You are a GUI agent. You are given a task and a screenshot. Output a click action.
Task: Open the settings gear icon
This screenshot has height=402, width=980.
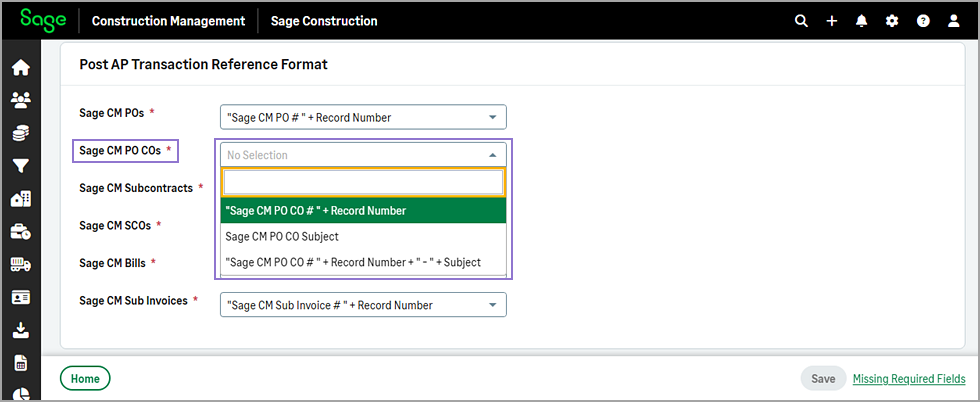892,21
